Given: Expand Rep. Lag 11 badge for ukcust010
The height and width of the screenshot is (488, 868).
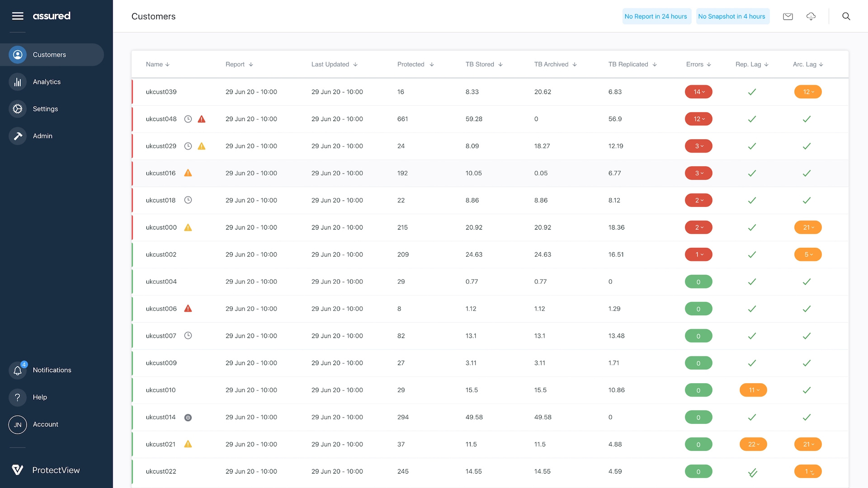Looking at the screenshot, I should (x=753, y=390).
